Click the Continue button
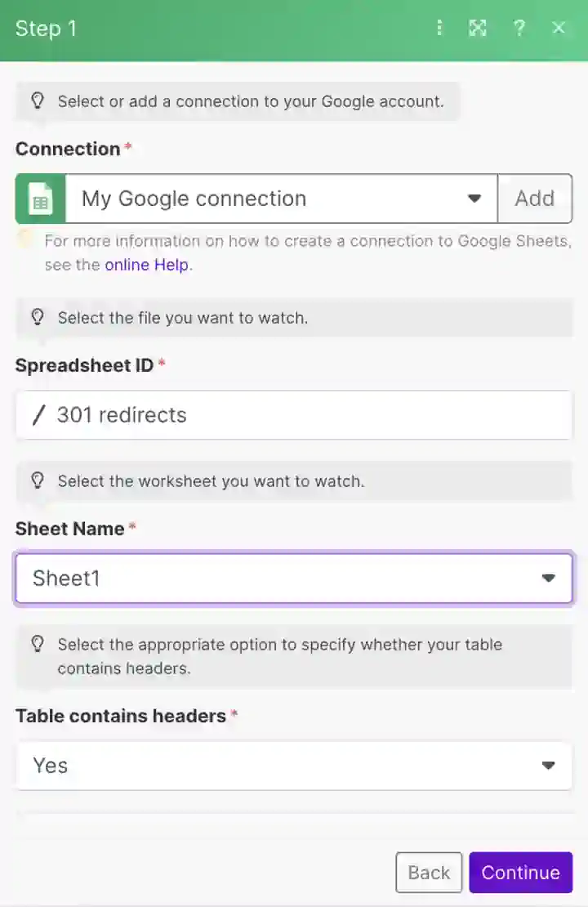 pyautogui.click(x=521, y=873)
